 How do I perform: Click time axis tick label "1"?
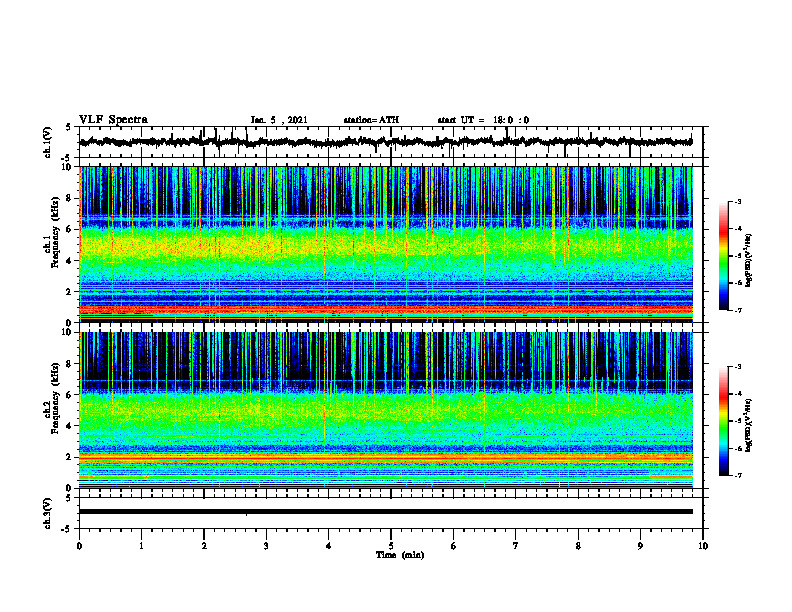point(141,546)
